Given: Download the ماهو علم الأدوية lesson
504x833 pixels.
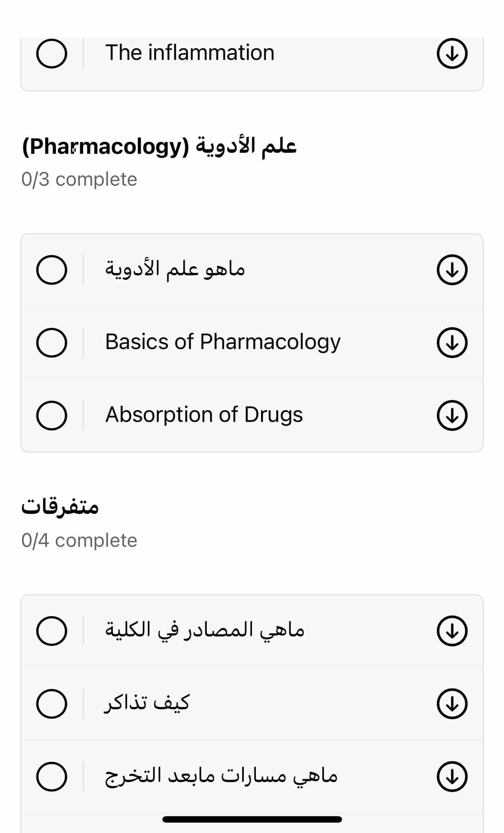Looking at the screenshot, I should point(452,270).
